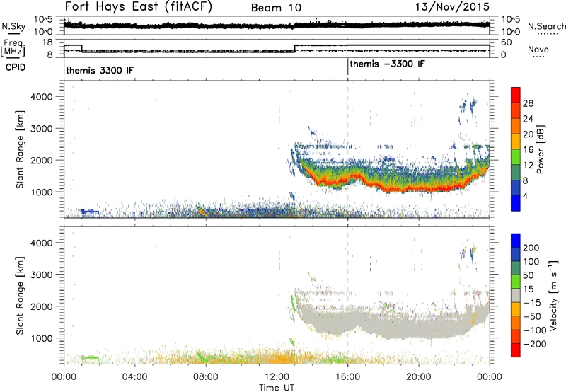This screenshot has width=566, height=392.
Task: Select the 'themis -3300 IF' CPID text
Action: coord(387,64)
